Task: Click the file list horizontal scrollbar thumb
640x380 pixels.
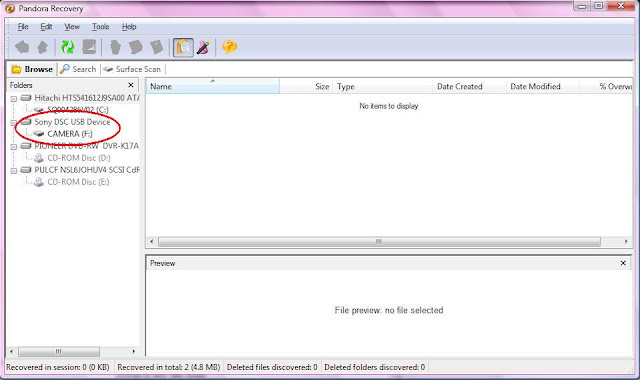Action: point(379,242)
